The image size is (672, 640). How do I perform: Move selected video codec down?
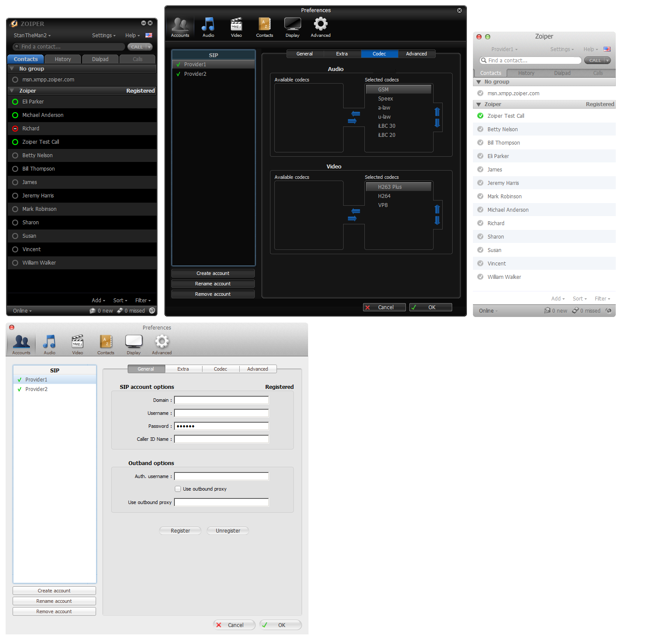pyautogui.click(x=437, y=220)
